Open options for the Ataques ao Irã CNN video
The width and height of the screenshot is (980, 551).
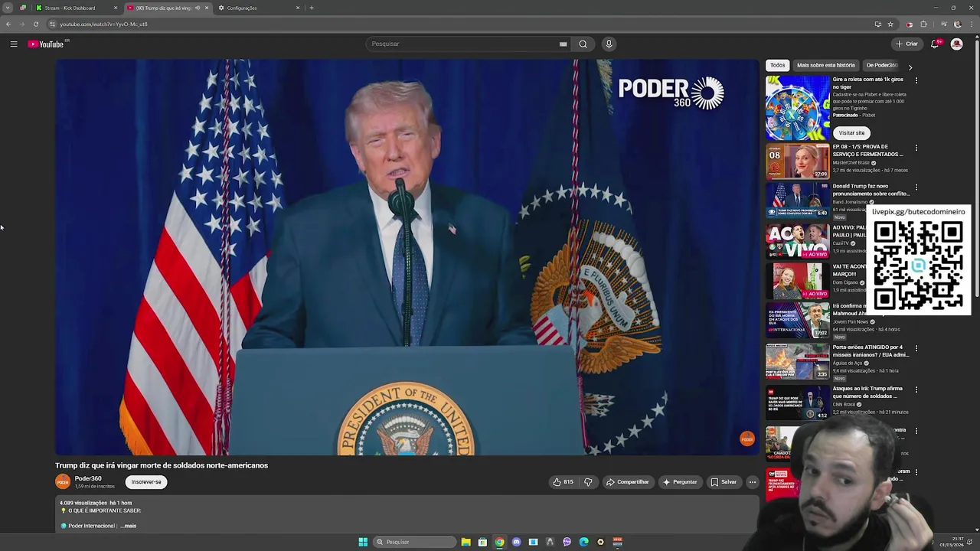pyautogui.click(x=916, y=389)
